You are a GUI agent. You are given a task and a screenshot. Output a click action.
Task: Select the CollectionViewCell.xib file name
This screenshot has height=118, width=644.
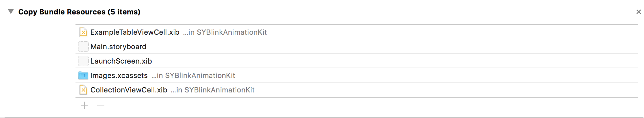coord(129,90)
